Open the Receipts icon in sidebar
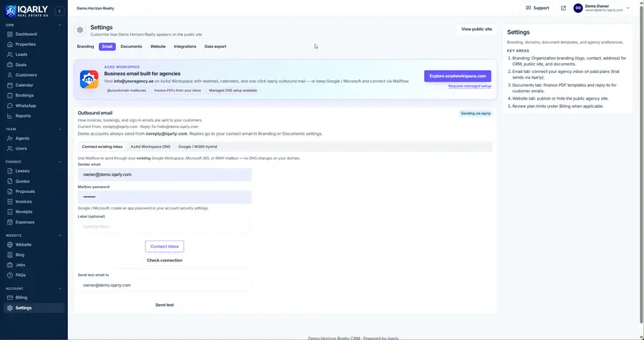644x340 pixels. coord(10,212)
